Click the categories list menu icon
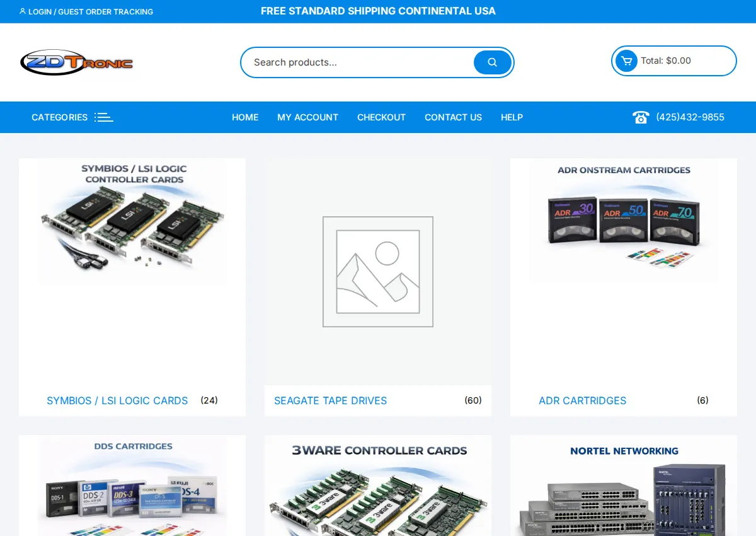 (x=104, y=117)
